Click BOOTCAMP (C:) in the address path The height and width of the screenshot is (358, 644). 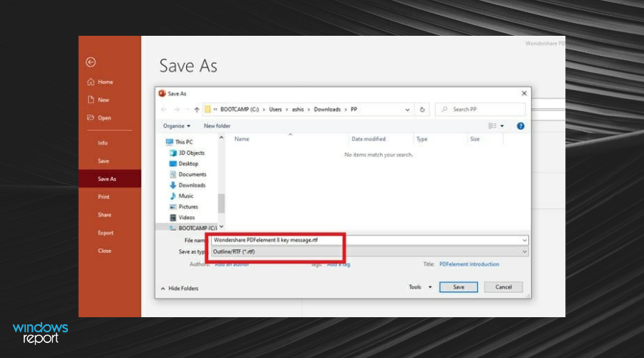240,110
